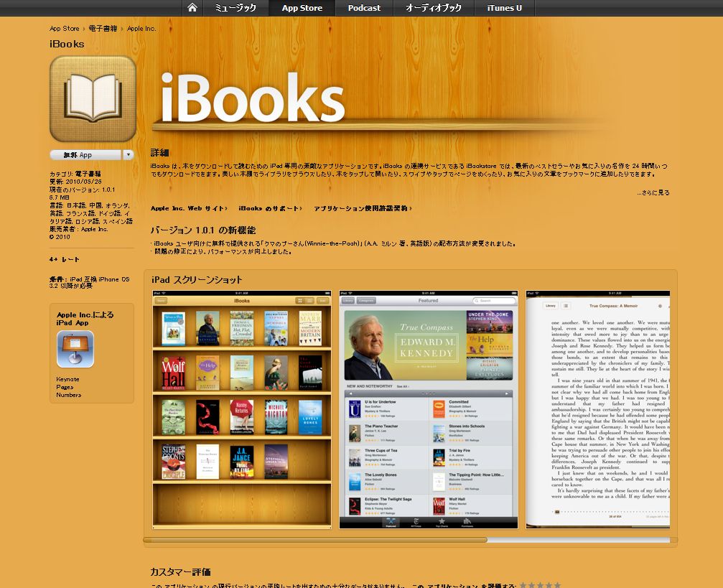Open the Keynote app link
723x588 pixels.
67,379
